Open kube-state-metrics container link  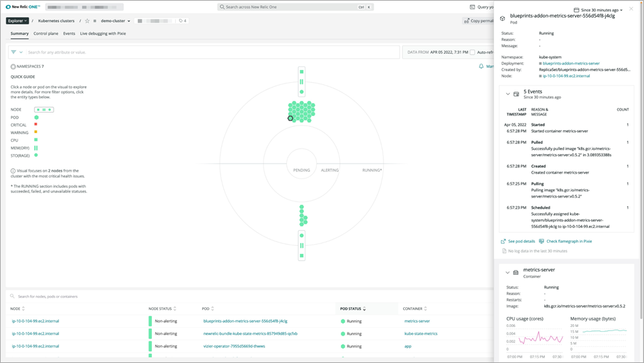click(x=421, y=333)
